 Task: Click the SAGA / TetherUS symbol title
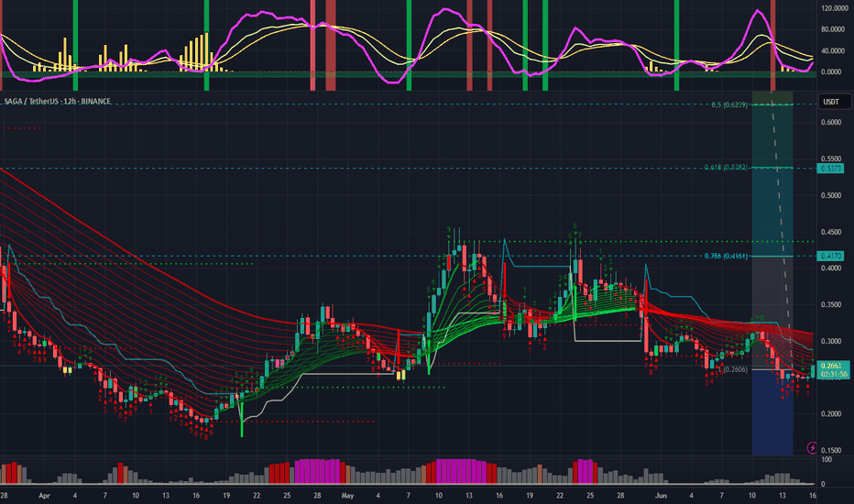[57, 102]
